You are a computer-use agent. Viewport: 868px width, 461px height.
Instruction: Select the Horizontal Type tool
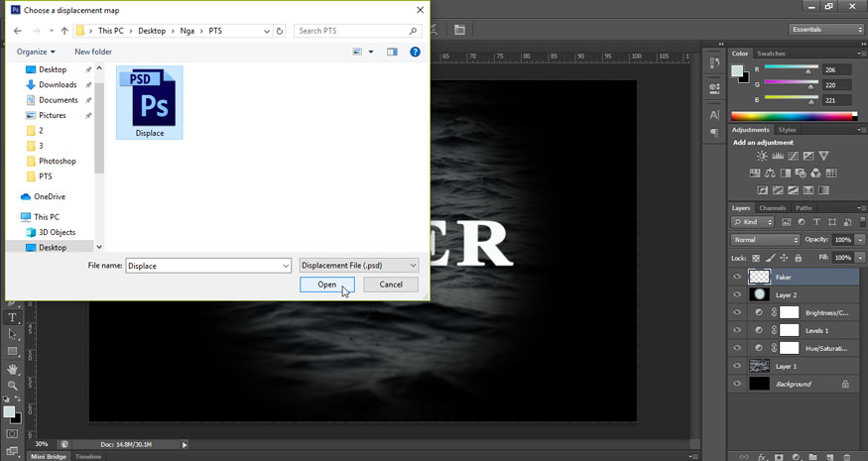(x=12, y=317)
